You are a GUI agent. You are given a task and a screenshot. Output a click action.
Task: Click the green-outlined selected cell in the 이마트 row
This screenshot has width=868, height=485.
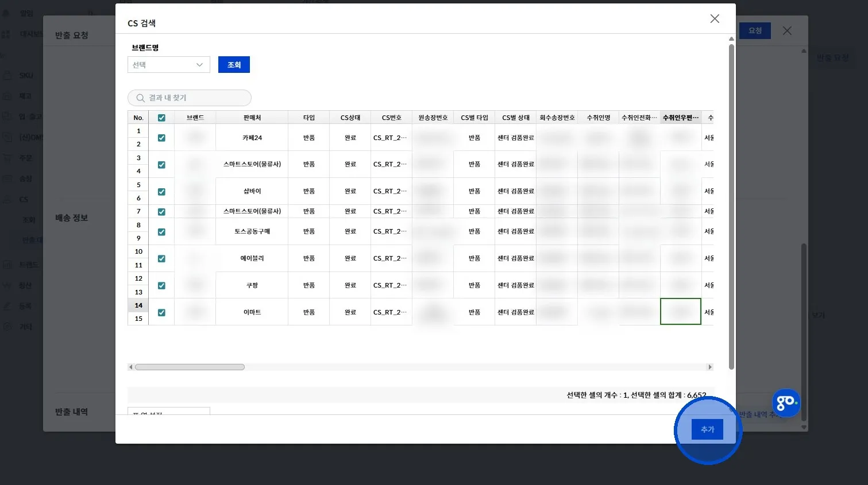[681, 312]
